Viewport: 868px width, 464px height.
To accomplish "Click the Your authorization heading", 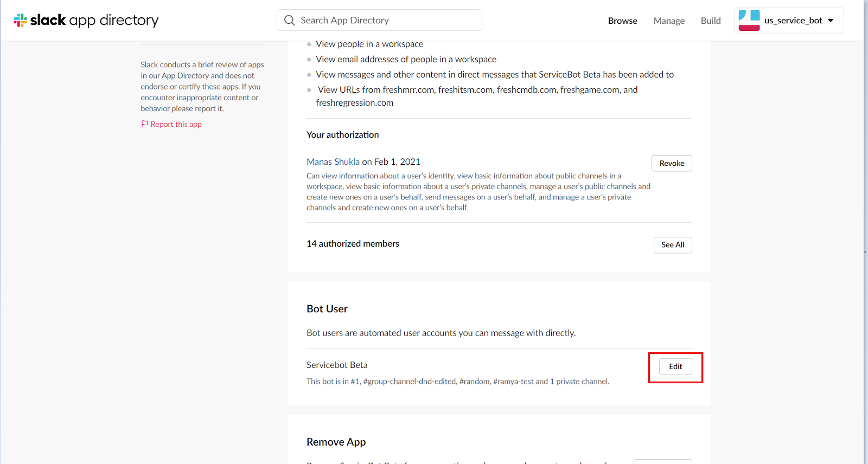I will [343, 134].
